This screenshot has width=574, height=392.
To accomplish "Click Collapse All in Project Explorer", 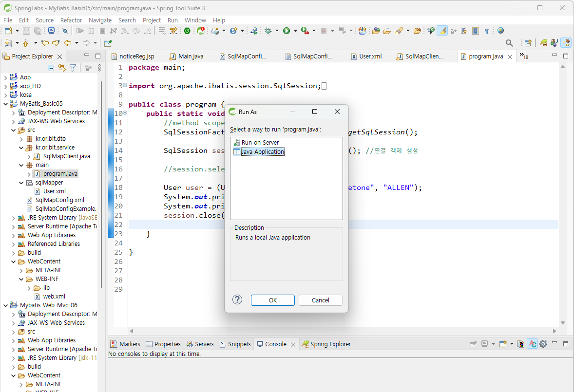I will (x=51, y=68).
